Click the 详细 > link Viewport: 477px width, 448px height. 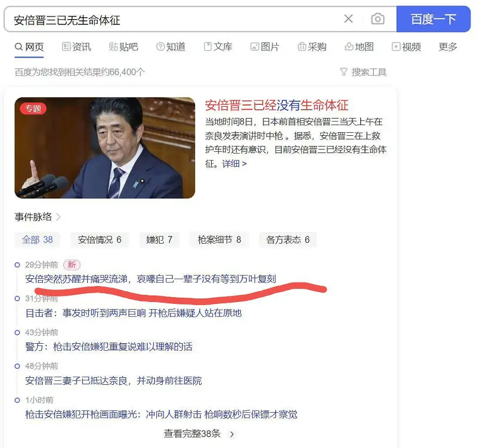click(234, 164)
